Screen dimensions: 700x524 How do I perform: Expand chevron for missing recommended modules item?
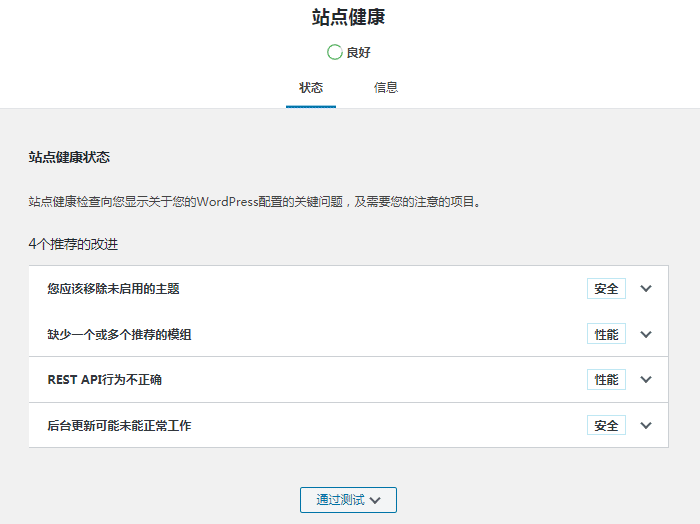point(646,334)
